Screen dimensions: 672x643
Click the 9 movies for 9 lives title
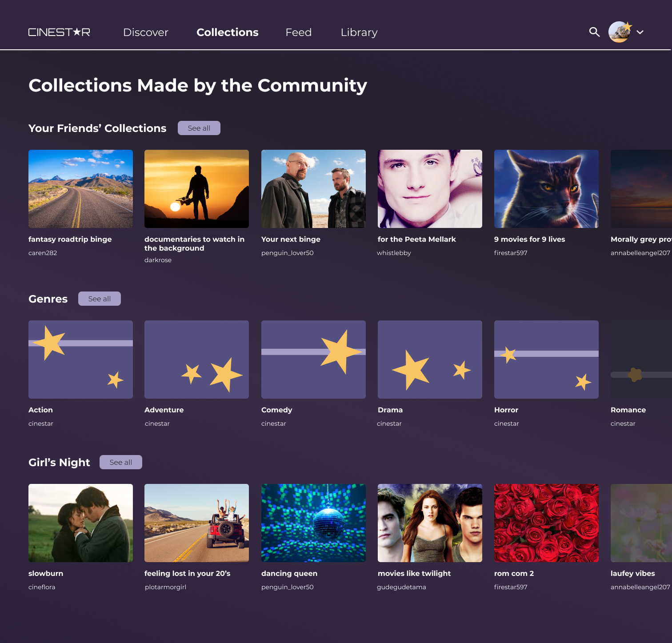click(530, 239)
